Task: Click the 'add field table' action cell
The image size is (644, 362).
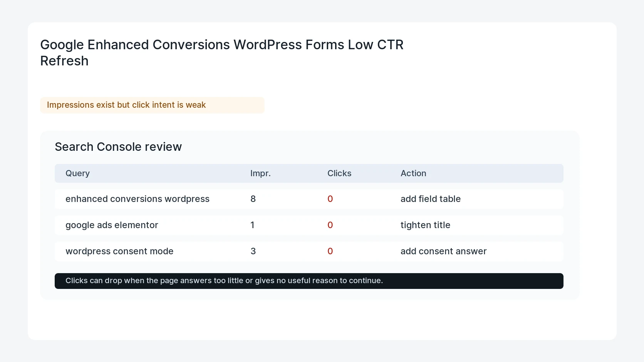Action: [x=431, y=199]
